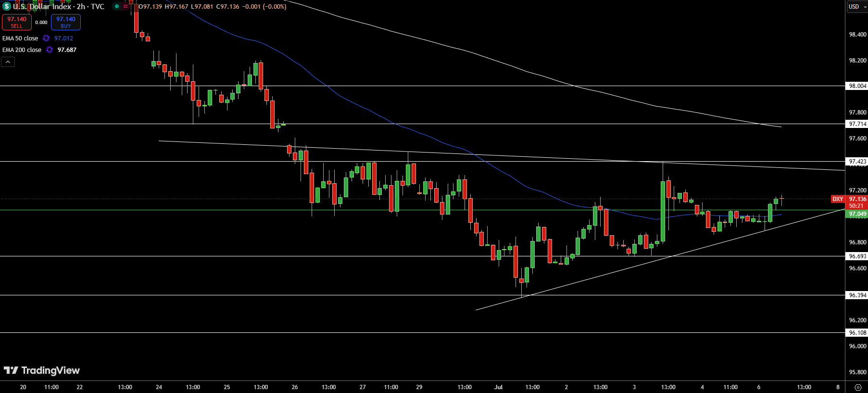Click the 0.000 spread value
This screenshot has width=868, height=393.
tap(41, 22)
